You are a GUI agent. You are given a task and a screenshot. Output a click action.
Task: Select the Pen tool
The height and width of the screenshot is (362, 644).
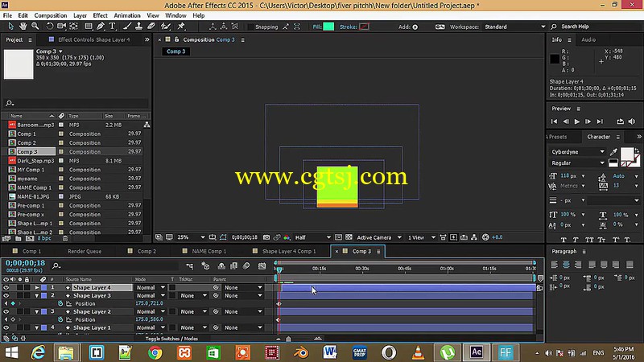(x=101, y=27)
